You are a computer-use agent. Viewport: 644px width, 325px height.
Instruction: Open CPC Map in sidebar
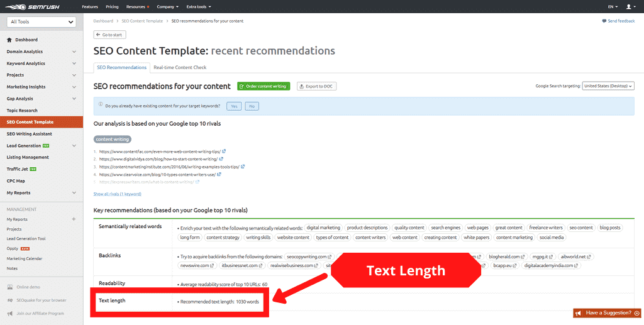pyautogui.click(x=16, y=181)
